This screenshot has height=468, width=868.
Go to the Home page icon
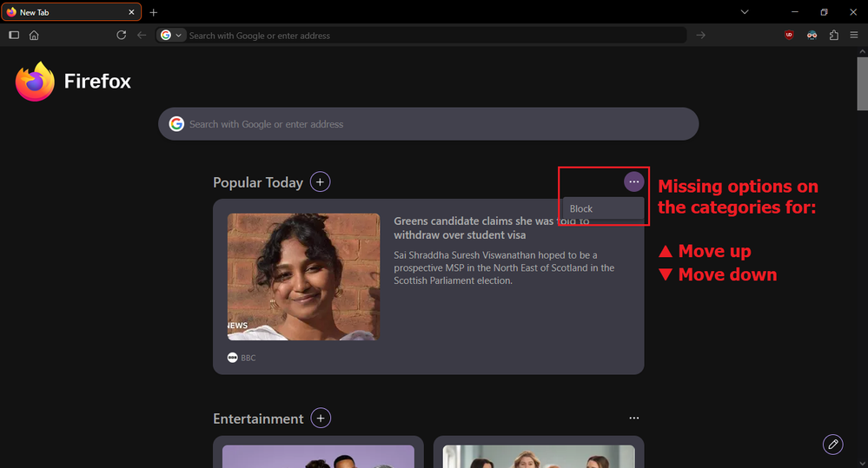(x=34, y=36)
